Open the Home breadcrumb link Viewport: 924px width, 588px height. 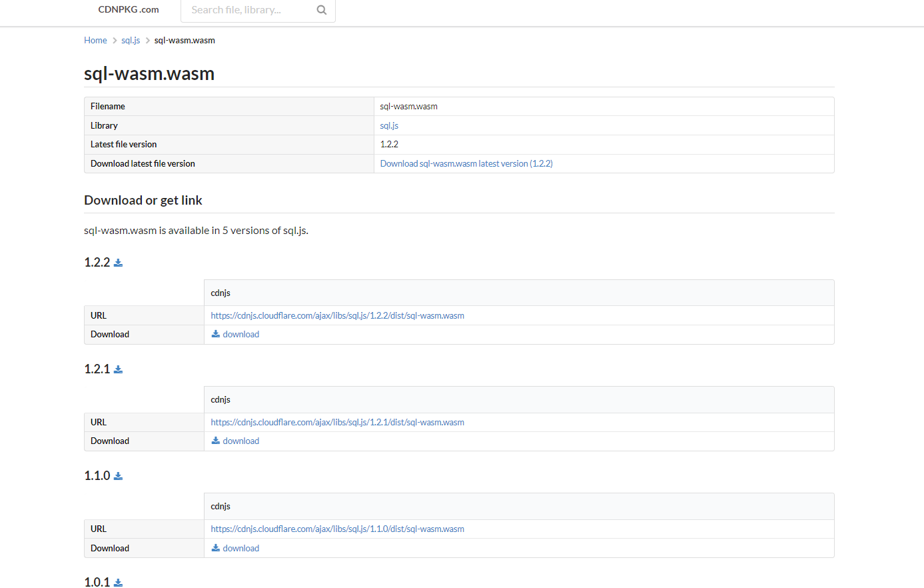[95, 40]
